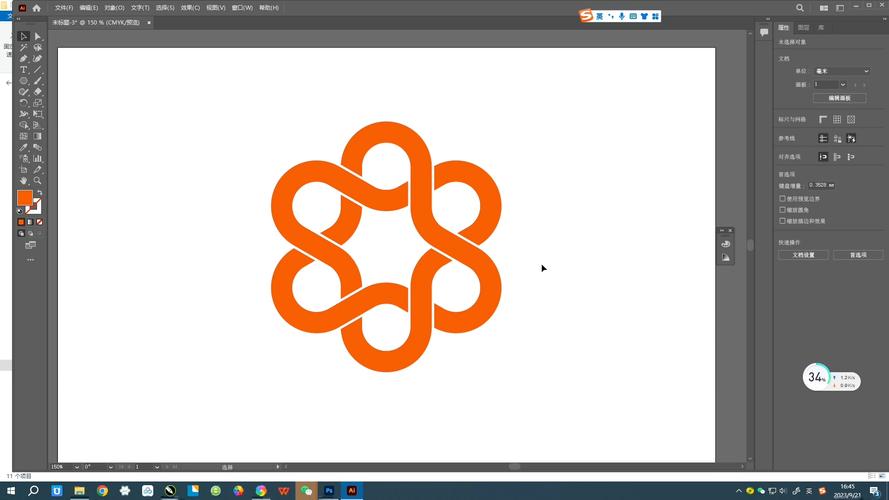Viewport: 889px width, 500px height.
Task: Select the Direct Selection tool
Action: [x=37, y=36]
